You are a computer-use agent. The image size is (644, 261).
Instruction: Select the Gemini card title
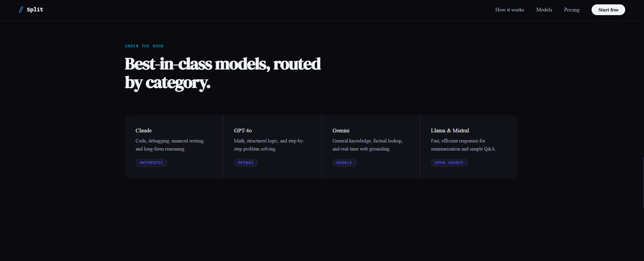tap(341, 130)
